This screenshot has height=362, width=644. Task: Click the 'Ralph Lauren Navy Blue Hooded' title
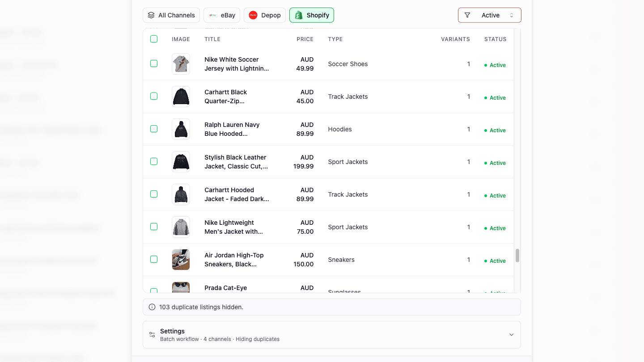pyautogui.click(x=232, y=129)
